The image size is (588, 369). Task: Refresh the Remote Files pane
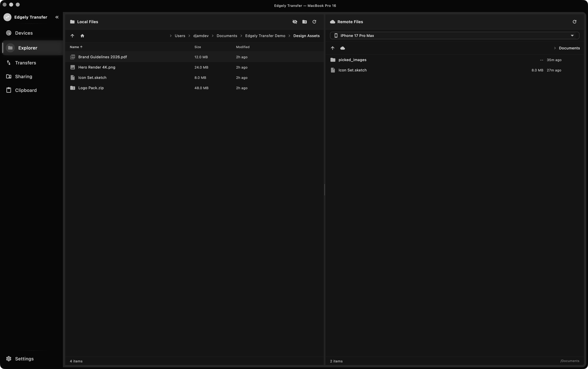click(x=574, y=22)
